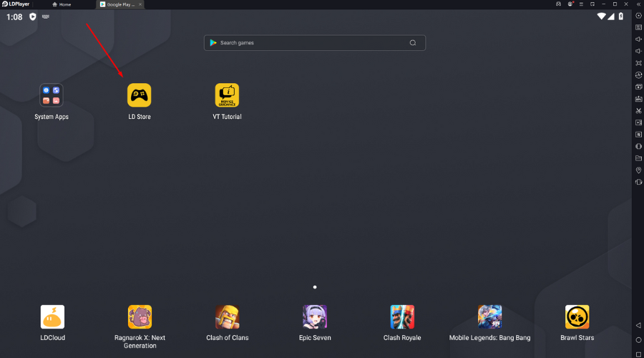Click the shake device icon in sidebar
The image size is (644, 358).
pos(639,182)
